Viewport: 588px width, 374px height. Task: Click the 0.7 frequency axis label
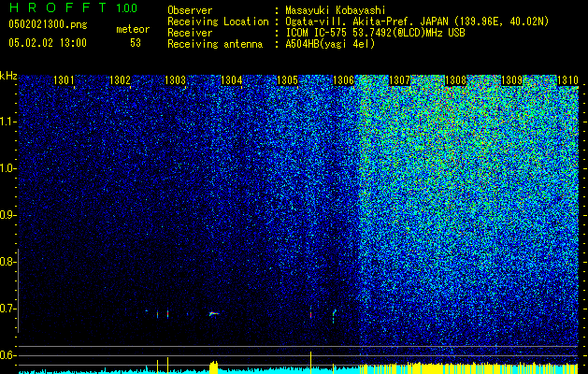(x=7, y=309)
